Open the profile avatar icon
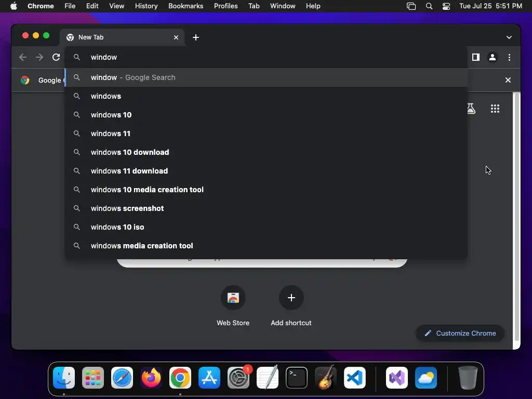This screenshot has height=399, width=532. (x=493, y=57)
